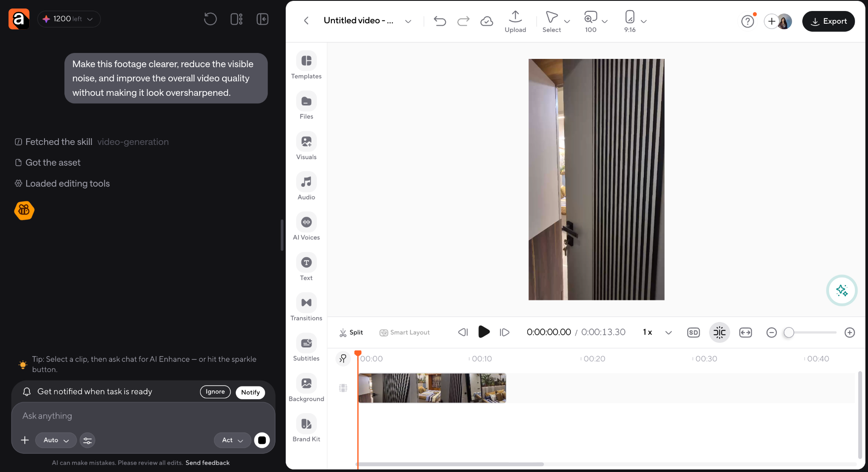Image resolution: width=868 pixels, height=472 pixels.
Task: Open the AI Voices panel
Action: click(x=306, y=227)
